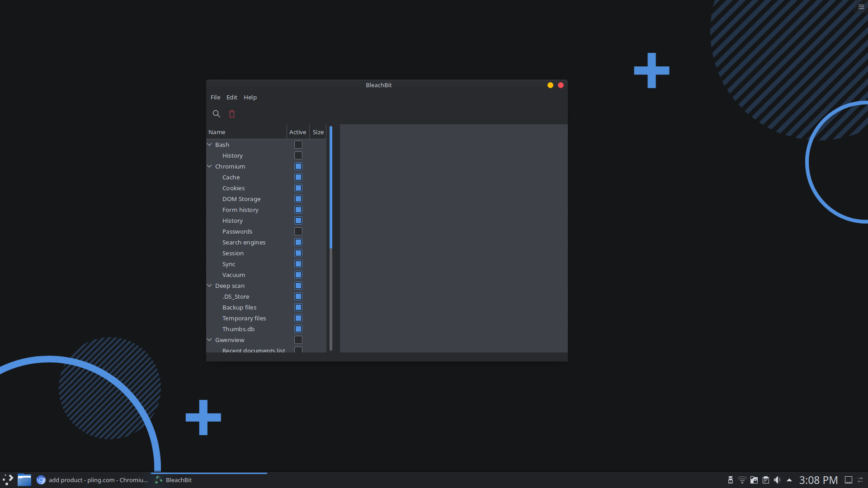Viewport: 868px width, 488px height.
Task: Uncheck the Chromium group checkbox
Action: (298, 166)
